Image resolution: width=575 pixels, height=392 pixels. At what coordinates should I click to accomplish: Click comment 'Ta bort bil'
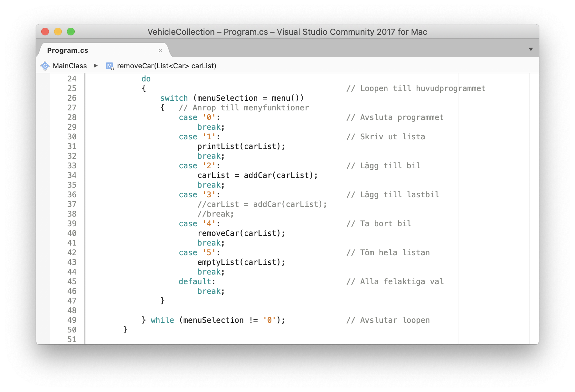click(379, 224)
